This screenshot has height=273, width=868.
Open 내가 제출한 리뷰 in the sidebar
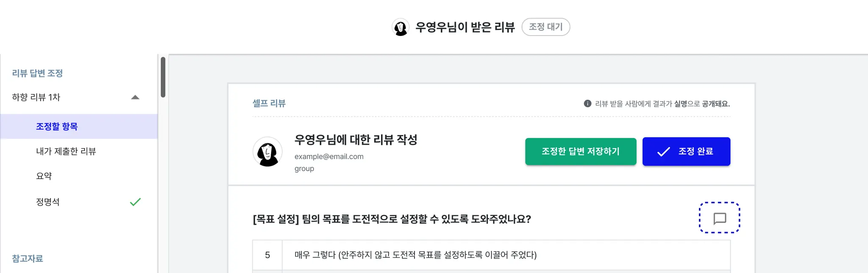66,151
